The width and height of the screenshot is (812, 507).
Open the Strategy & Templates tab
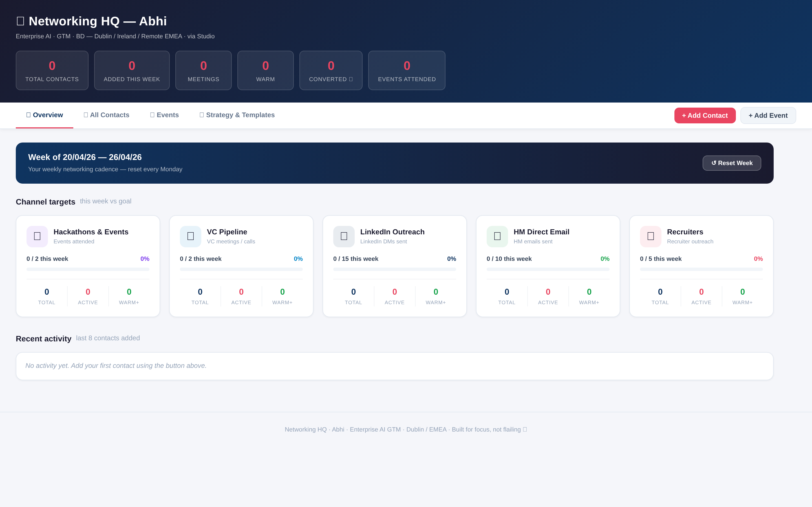pyautogui.click(x=237, y=115)
